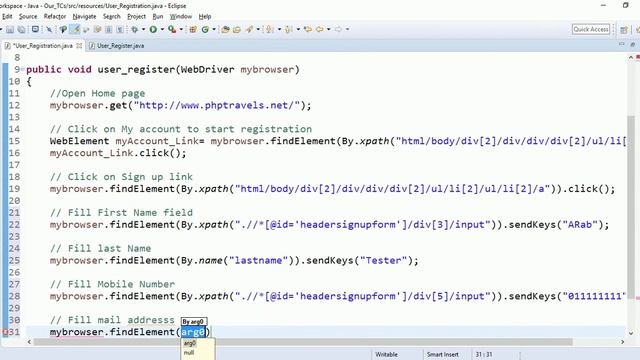Click the horizontal scrollbar left arrow

tap(29, 342)
